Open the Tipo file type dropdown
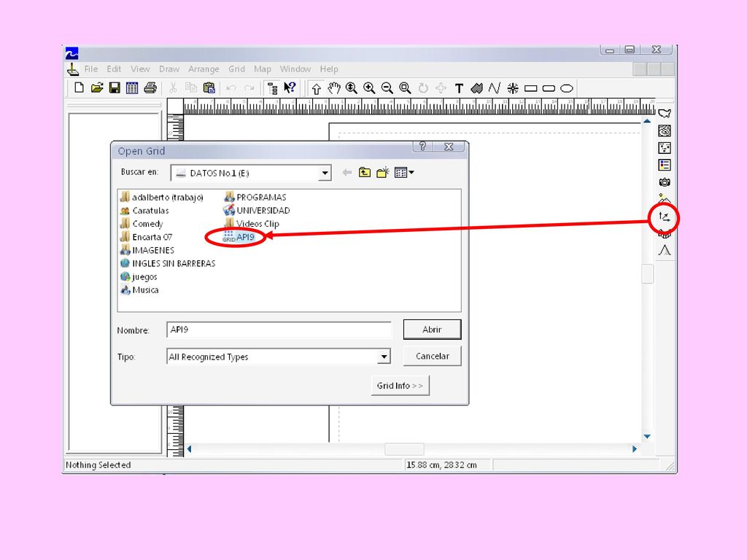 (384, 357)
